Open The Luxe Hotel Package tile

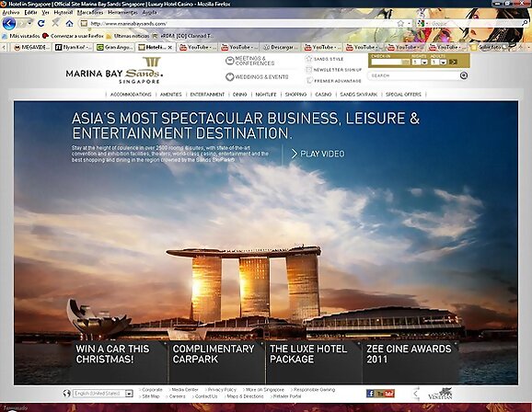(x=313, y=361)
